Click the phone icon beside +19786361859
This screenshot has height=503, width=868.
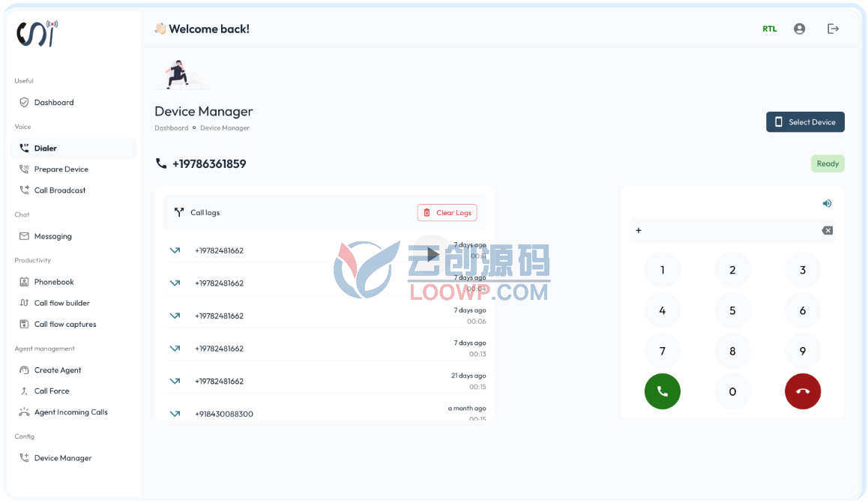coord(161,163)
